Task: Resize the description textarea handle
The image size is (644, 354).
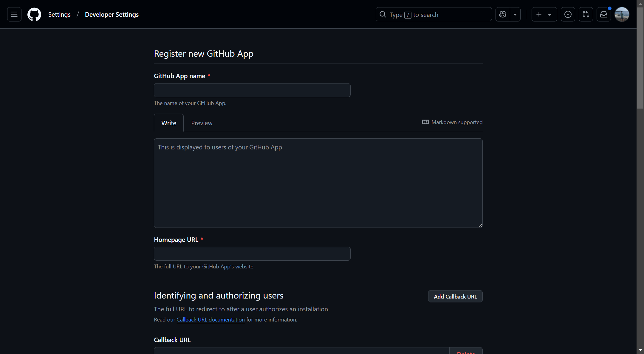Action: pyautogui.click(x=480, y=225)
